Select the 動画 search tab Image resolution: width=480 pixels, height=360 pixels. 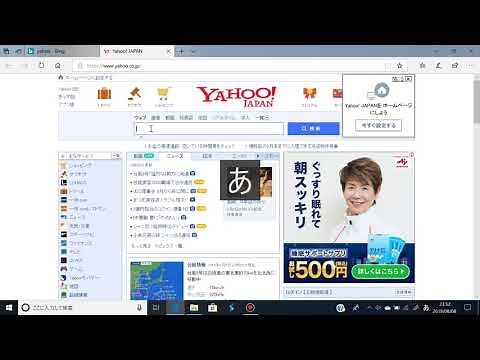tap(170, 118)
